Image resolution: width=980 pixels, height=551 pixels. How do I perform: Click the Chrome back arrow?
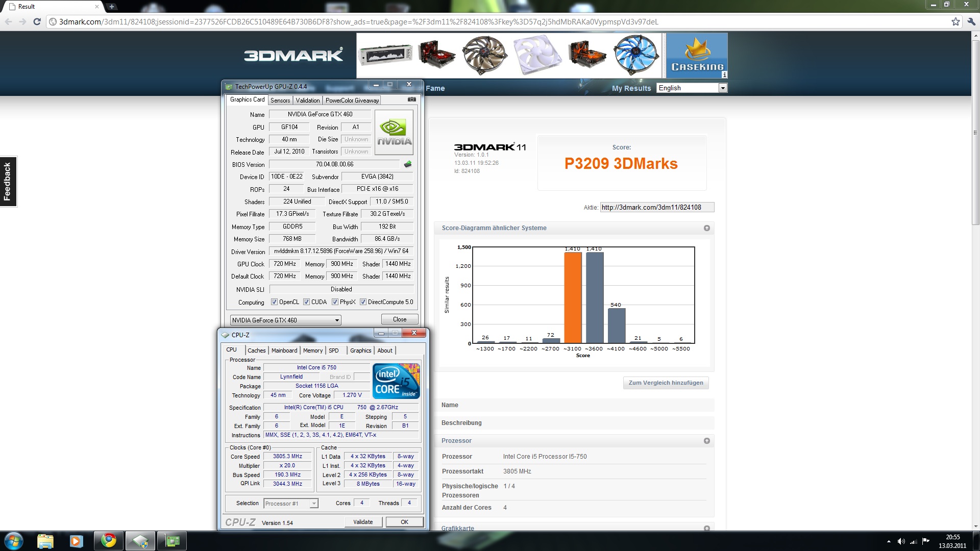(8, 21)
